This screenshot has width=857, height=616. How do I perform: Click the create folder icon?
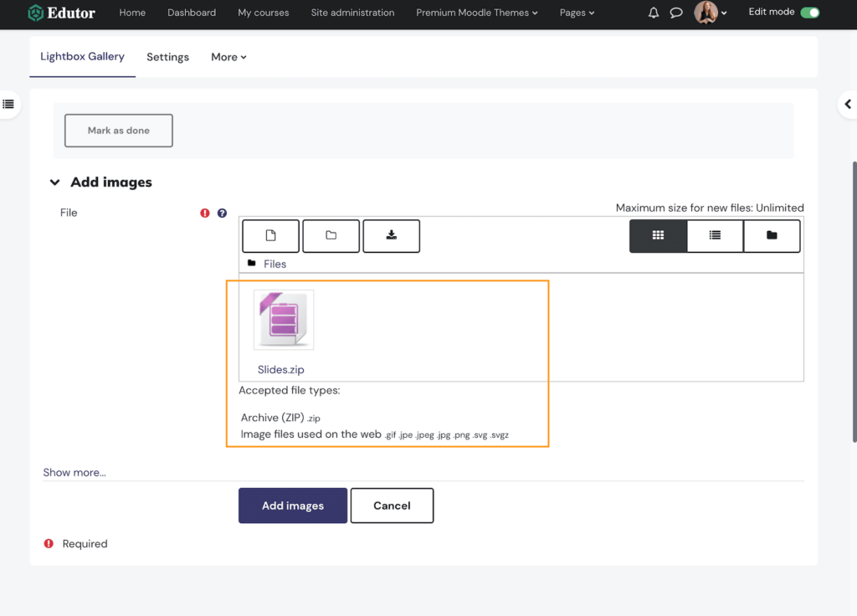[331, 236]
